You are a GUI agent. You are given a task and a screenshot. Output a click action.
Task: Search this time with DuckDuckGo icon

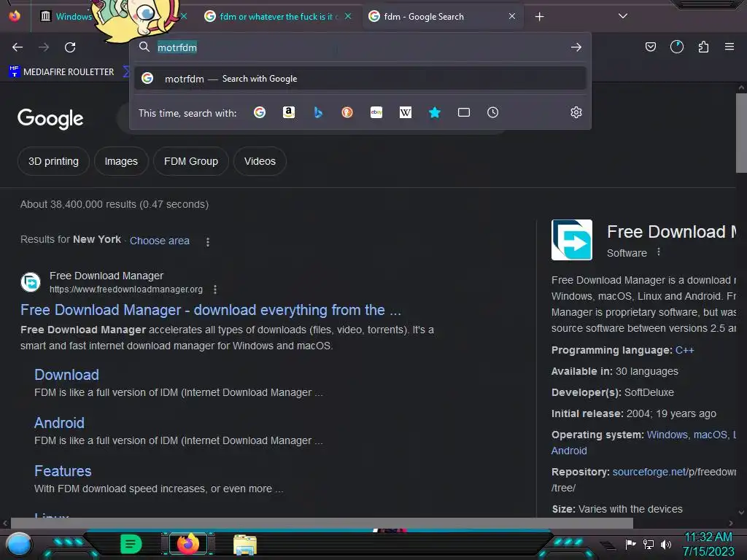click(347, 112)
